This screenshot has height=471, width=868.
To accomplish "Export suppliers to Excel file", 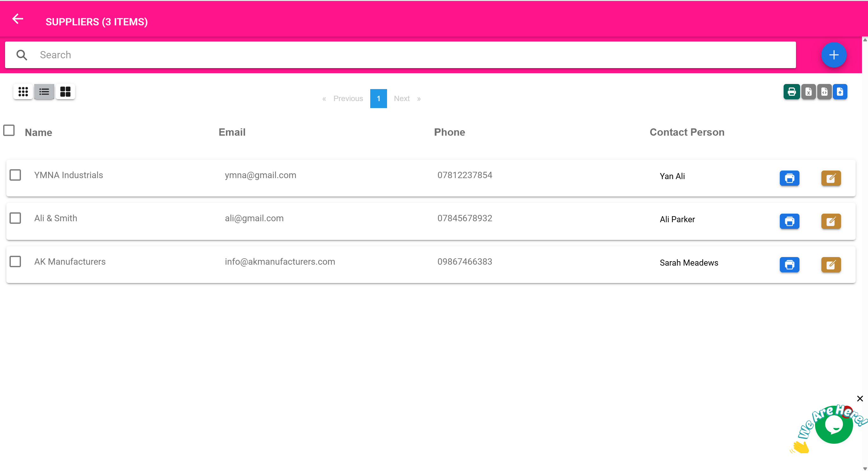I will point(808,92).
